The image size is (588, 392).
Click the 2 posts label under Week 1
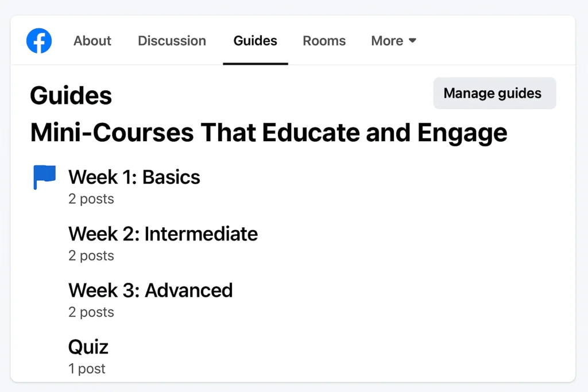91,199
